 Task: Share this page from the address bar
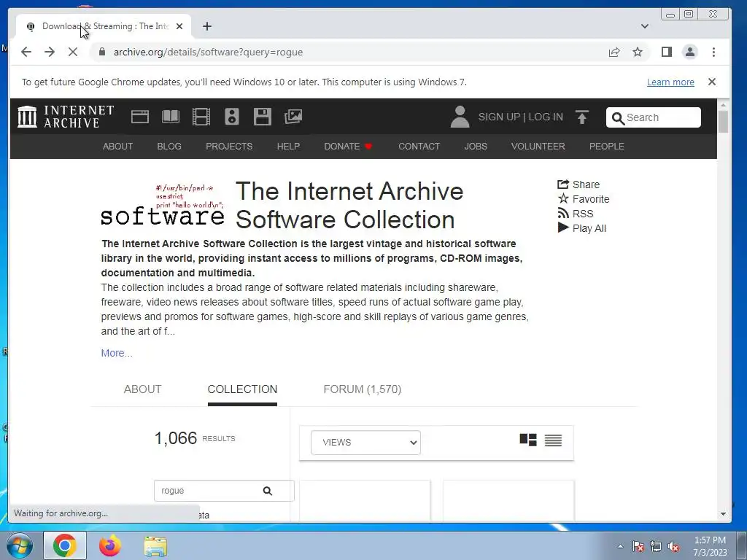click(614, 52)
